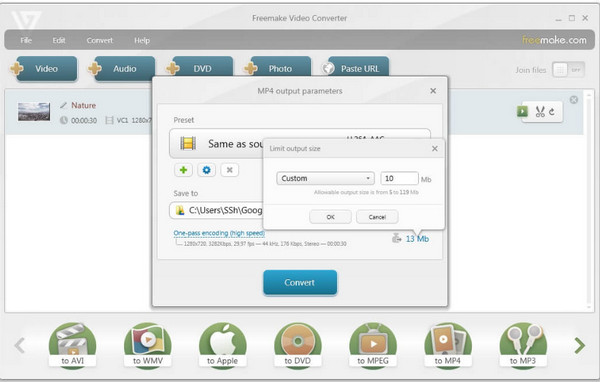Edit preset with the blue gear icon
The height and width of the screenshot is (382, 600).
click(206, 170)
